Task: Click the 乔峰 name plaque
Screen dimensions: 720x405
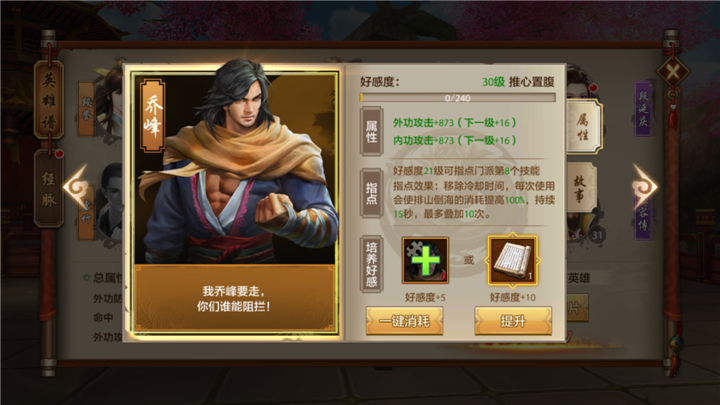Action: tap(152, 116)
